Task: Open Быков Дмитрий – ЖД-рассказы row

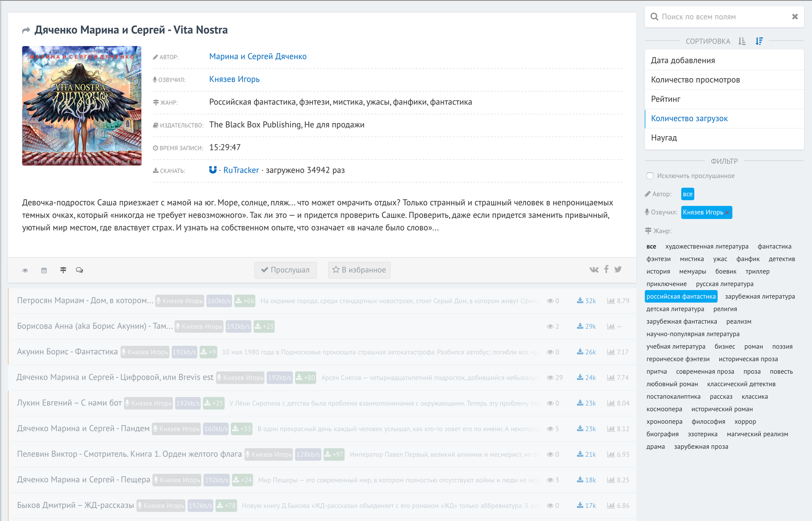Action: (75, 505)
